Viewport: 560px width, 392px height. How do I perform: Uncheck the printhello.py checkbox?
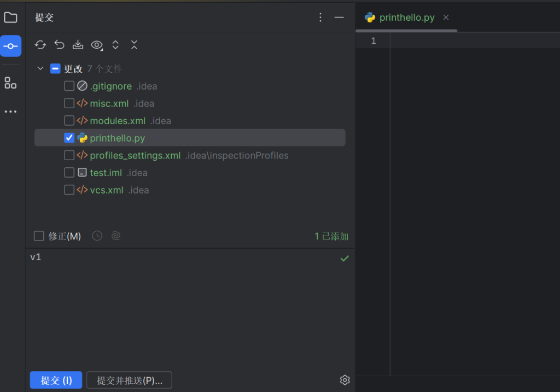[69, 138]
